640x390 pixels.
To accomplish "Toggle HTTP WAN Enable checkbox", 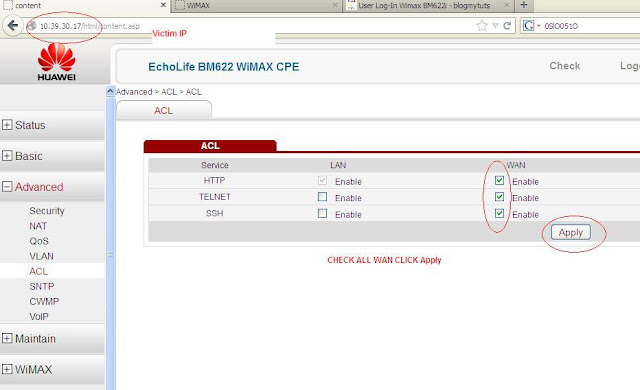I will pyautogui.click(x=499, y=180).
